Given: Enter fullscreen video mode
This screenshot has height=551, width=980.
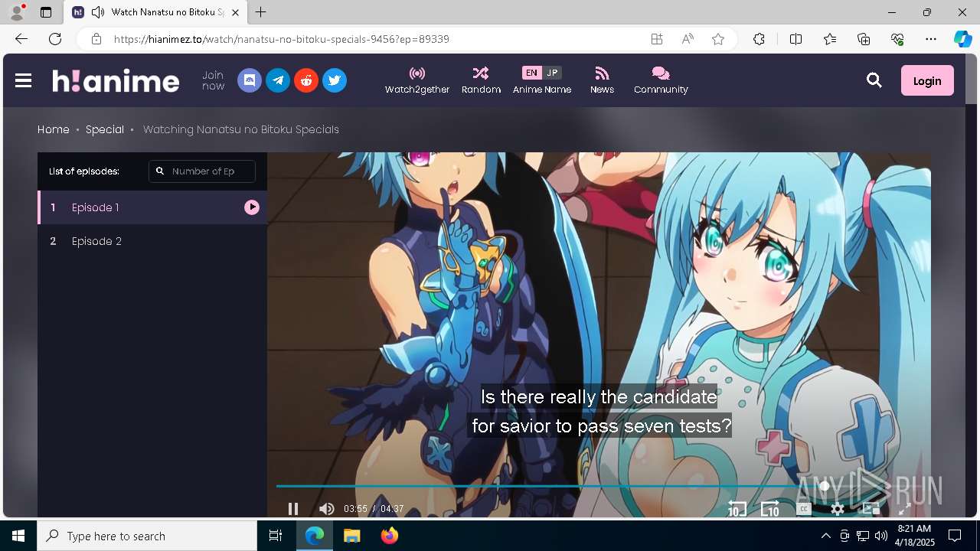Looking at the screenshot, I should 904,509.
